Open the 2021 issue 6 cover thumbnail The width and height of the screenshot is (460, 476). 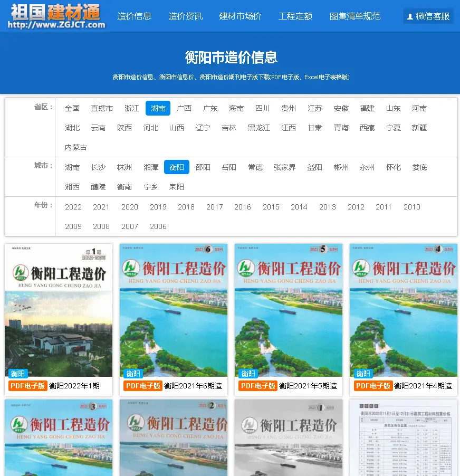click(173, 310)
